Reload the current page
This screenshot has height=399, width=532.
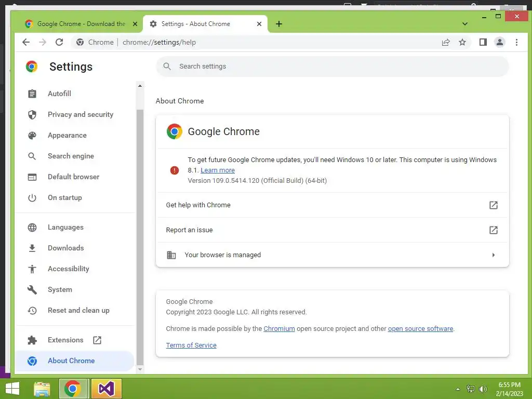pos(59,42)
